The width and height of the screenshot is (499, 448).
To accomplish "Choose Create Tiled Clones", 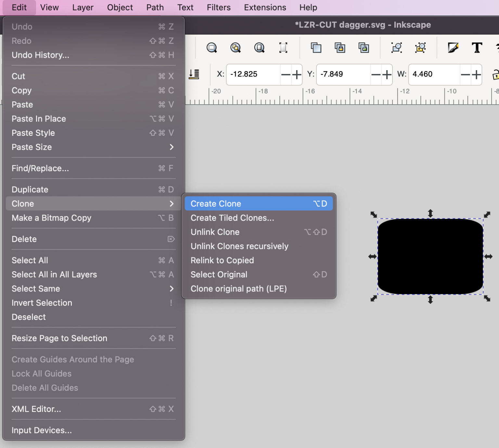I will [232, 218].
